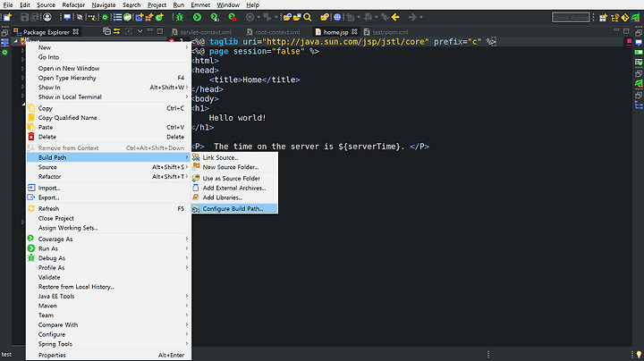Open the Package Explorer view menu chevron
644x361 pixels.
140,31
